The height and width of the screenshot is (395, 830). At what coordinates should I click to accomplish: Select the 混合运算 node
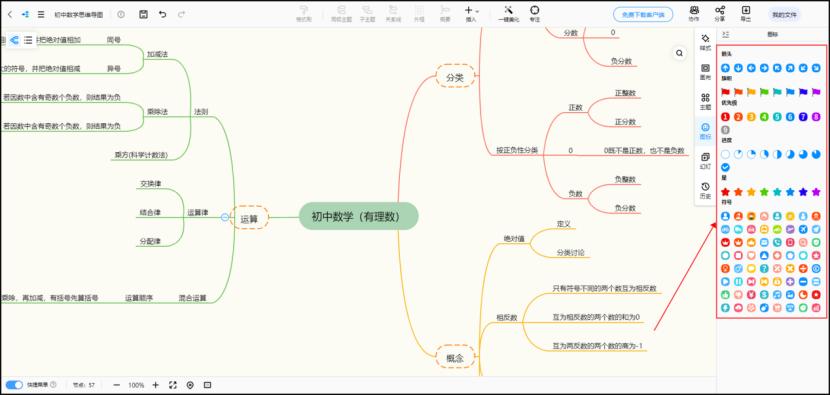tap(192, 298)
